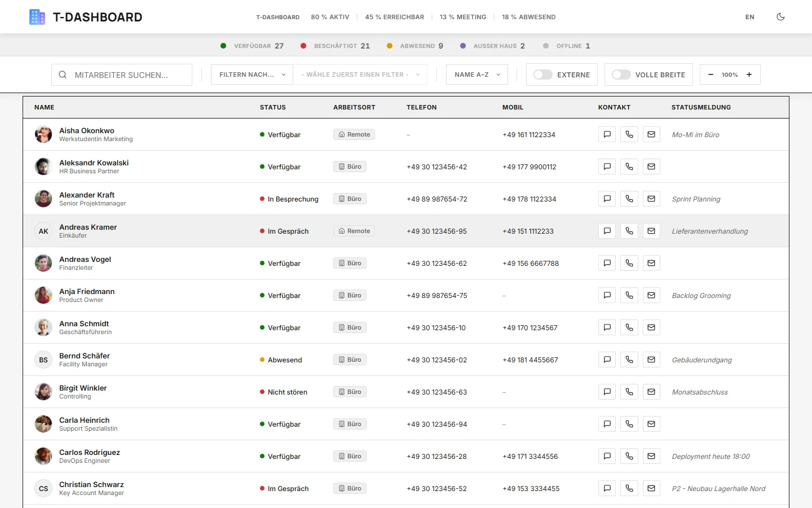
Task: Click the T-Dashboard logo icon
Action: (37, 17)
